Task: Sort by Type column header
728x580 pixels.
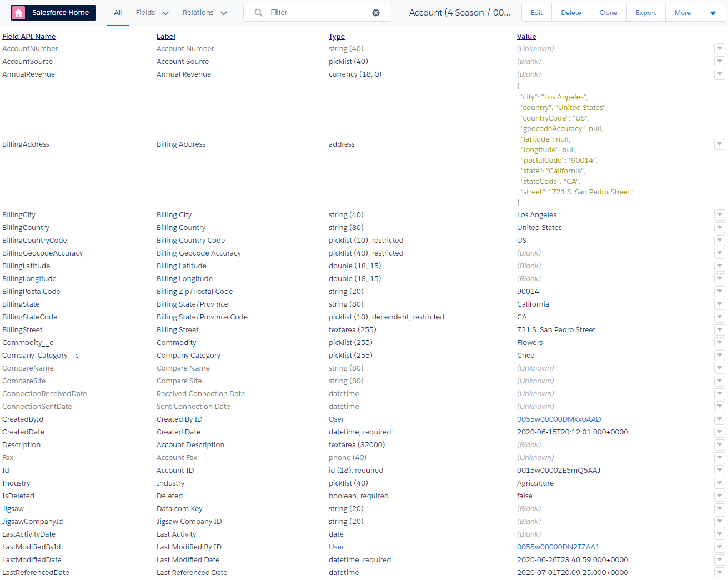Action: [337, 36]
